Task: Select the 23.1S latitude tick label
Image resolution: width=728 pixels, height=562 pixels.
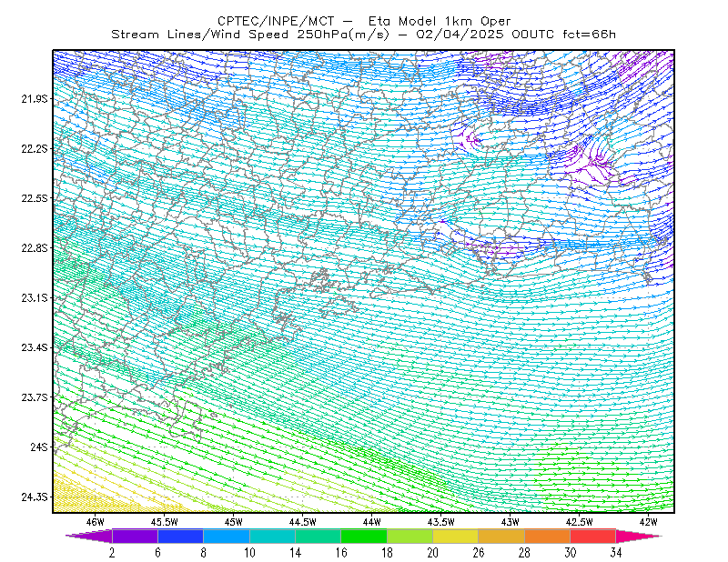Action: click(x=35, y=297)
